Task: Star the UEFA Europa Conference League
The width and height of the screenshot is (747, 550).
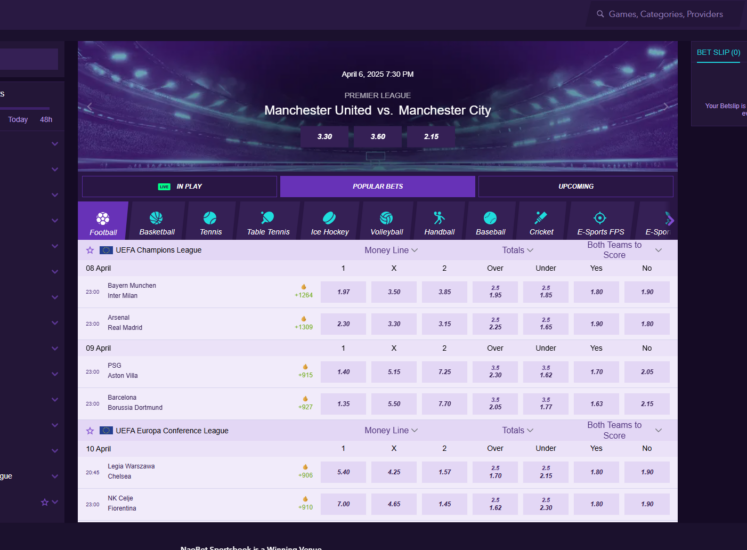Action: [90, 431]
